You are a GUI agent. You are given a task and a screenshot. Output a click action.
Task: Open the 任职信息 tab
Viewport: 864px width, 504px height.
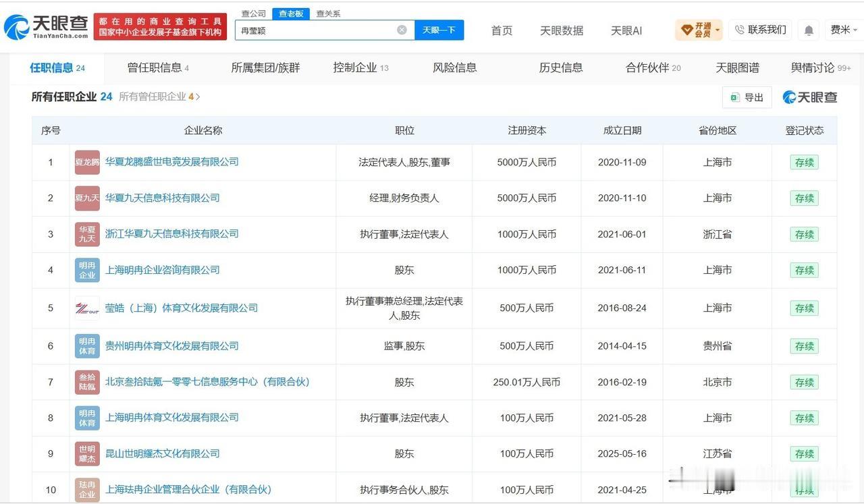57,67
